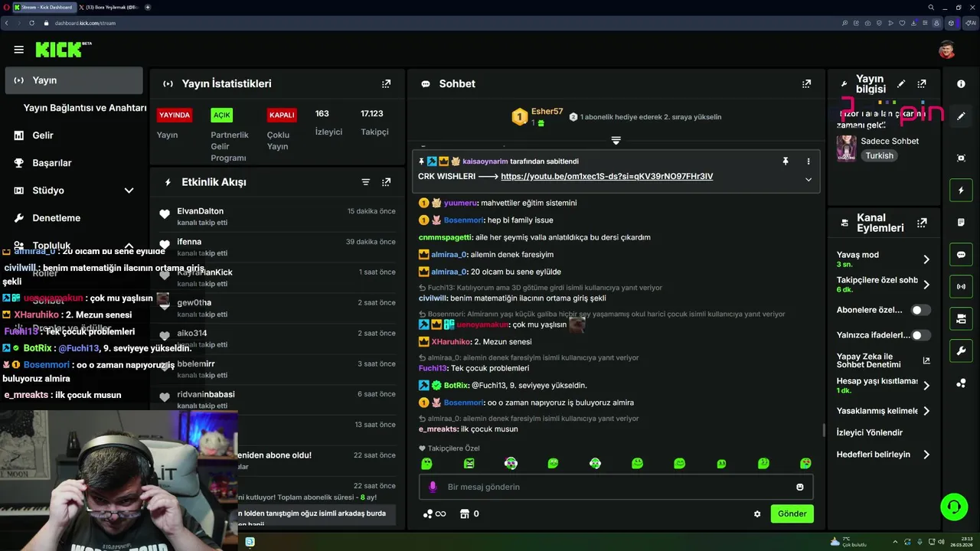The image size is (980, 551).
Task: Toggle the wrench channel actions icon in the right rail
Action: 961,351
